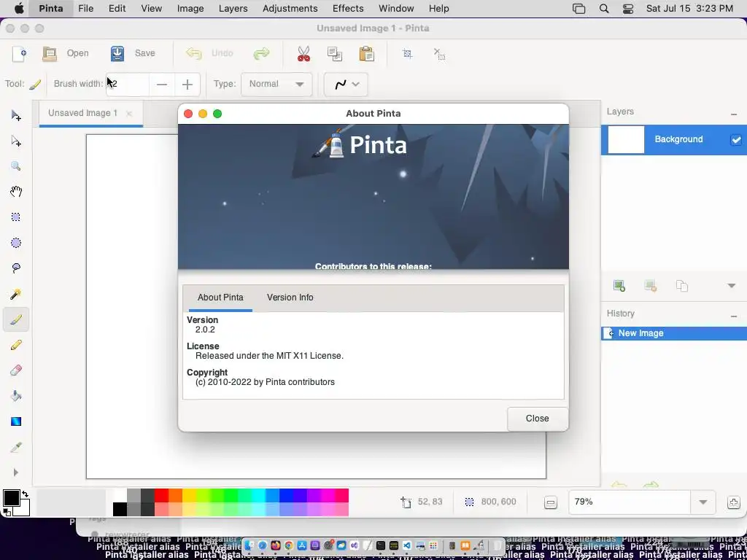Viewport: 747px width, 560px height.
Task: Select the Pan hand tool
Action: coord(16,192)
